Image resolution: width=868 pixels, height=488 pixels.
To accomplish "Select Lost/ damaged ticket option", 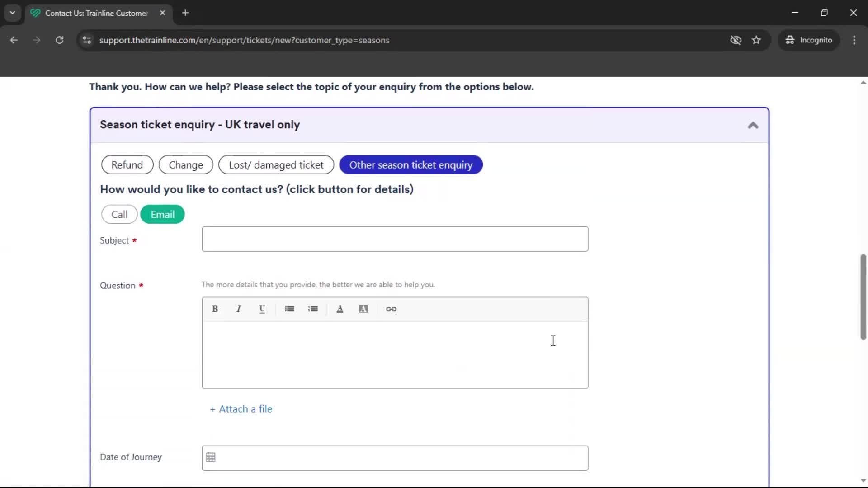I will coord(276,164).
